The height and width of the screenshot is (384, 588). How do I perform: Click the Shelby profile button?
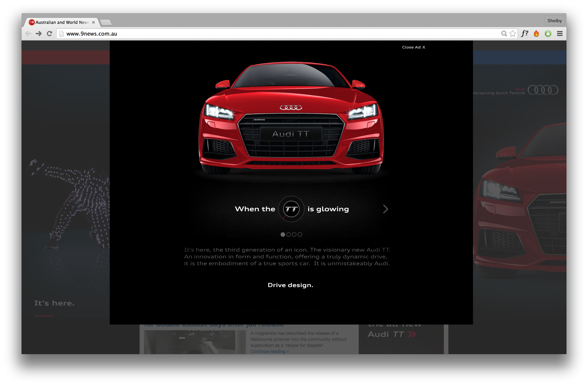click(554, 21)
